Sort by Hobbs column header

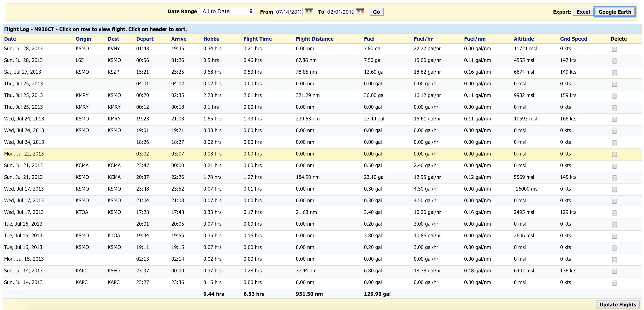211,39
